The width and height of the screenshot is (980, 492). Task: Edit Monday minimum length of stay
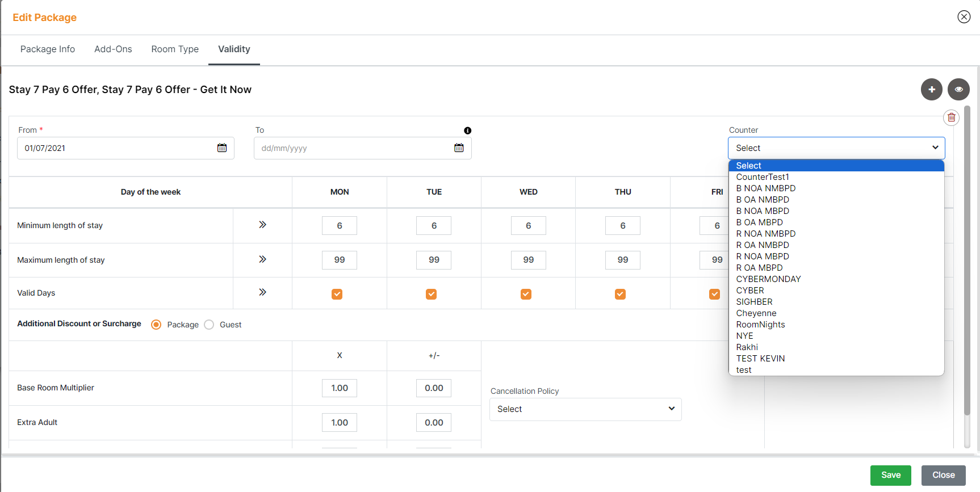(x=340, y=225)
